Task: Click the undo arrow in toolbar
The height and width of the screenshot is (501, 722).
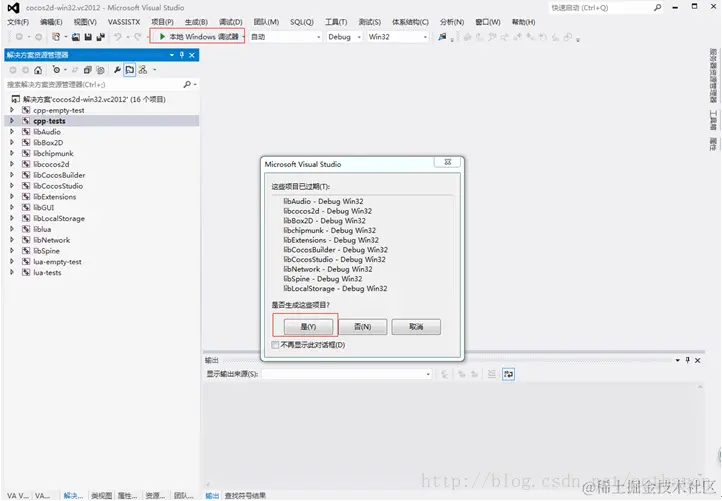Action: (117, 37)
